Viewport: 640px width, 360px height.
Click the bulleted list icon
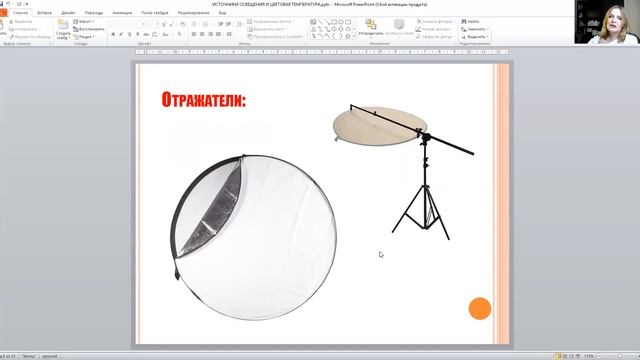point(195,24)
